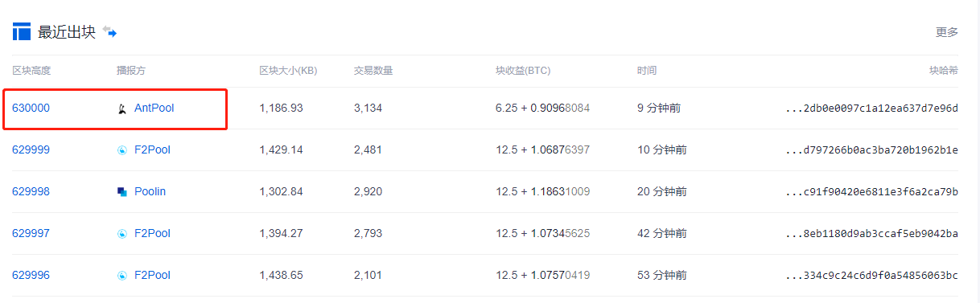Click the 播报方 column header

coord(131,71)
